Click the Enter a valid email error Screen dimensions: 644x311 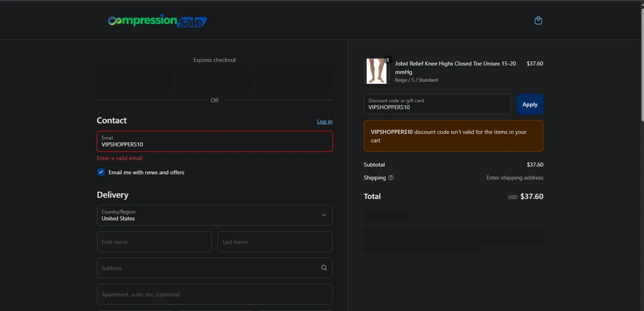[119, 158]
